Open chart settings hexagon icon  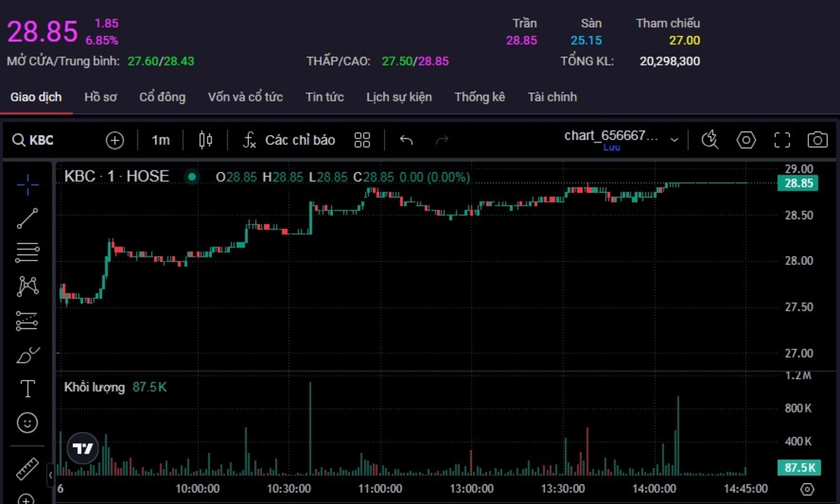[746, 140]
